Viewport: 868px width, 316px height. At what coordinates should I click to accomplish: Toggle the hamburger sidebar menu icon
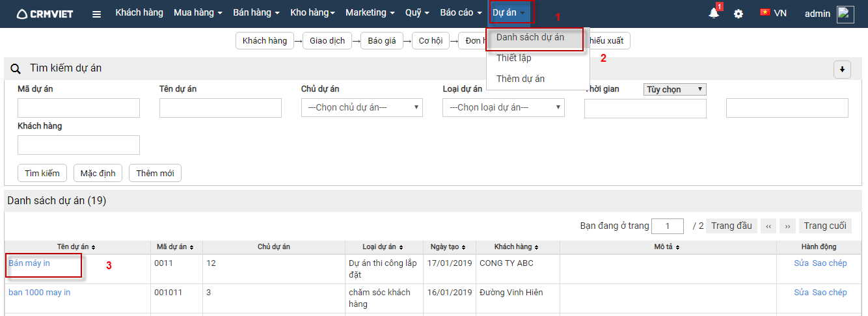coord(96,14)
